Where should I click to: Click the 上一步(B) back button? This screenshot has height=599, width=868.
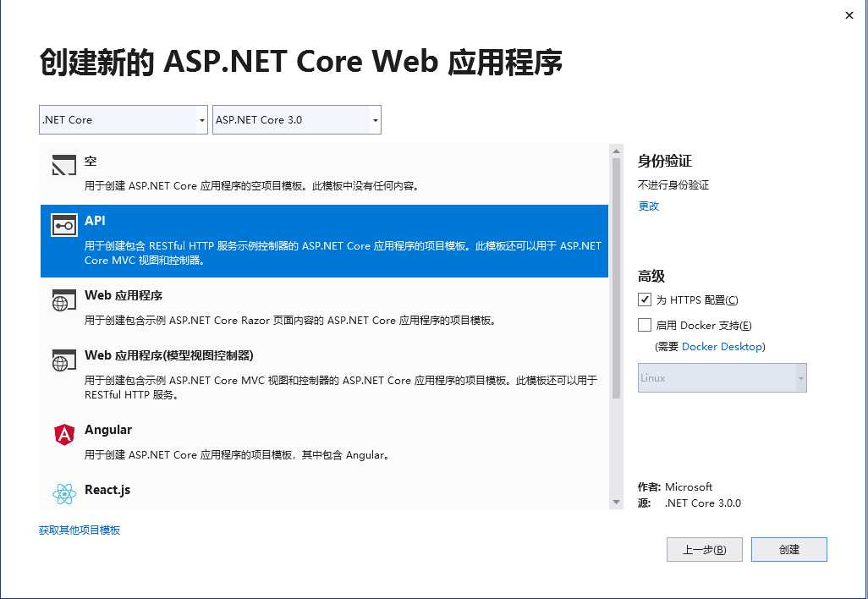tap(704, 549)
